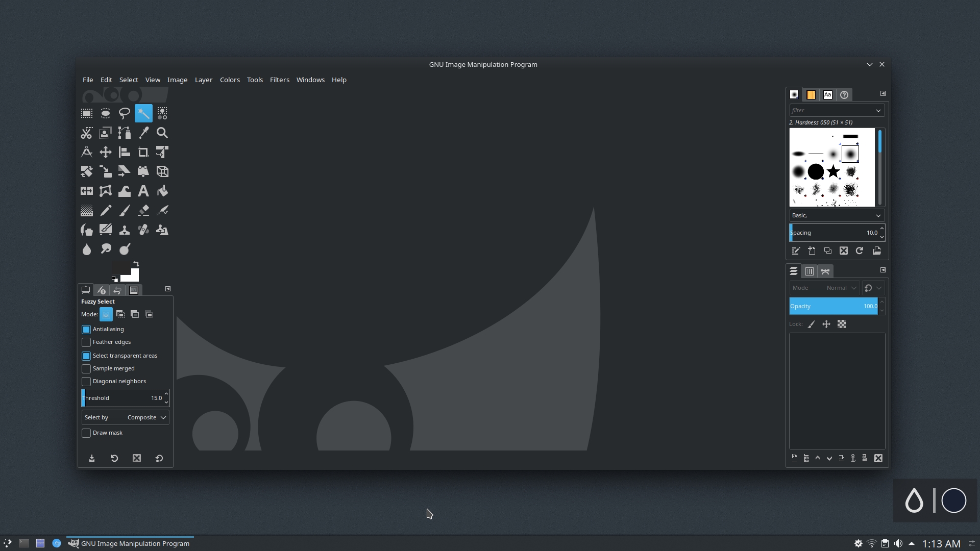Screen dimensions: 980x551
Task: Choose Replace current selection mode
Action: pyautogui.click(x=106, y=314)
